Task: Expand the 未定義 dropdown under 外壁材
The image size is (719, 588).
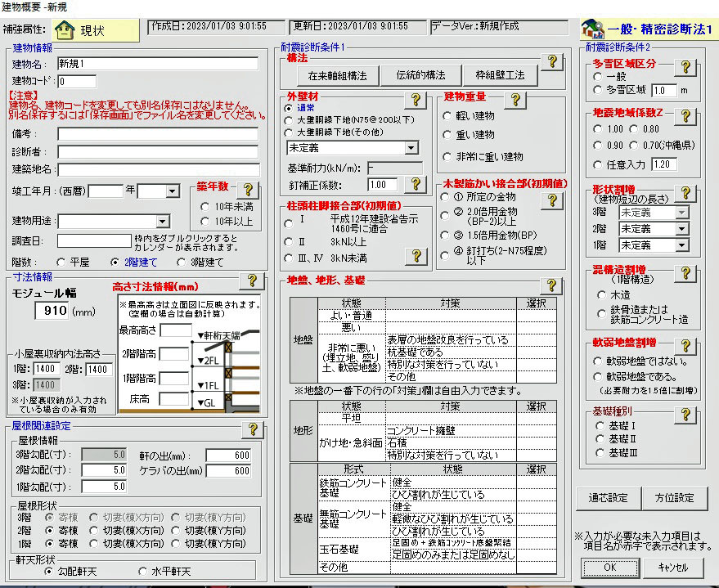Action: pyautogui.click(x=411, y=148)
